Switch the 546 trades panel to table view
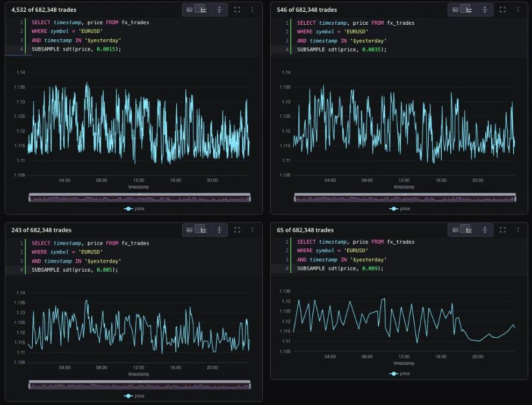The image size is (532, 405). coord(455,10)
